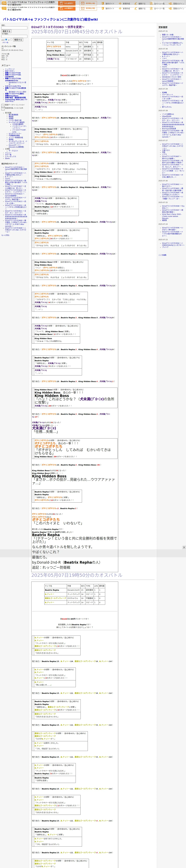Screen dimensions: 186x868
Task: Click ここを編集 edit link
Action: click(162, 255)
